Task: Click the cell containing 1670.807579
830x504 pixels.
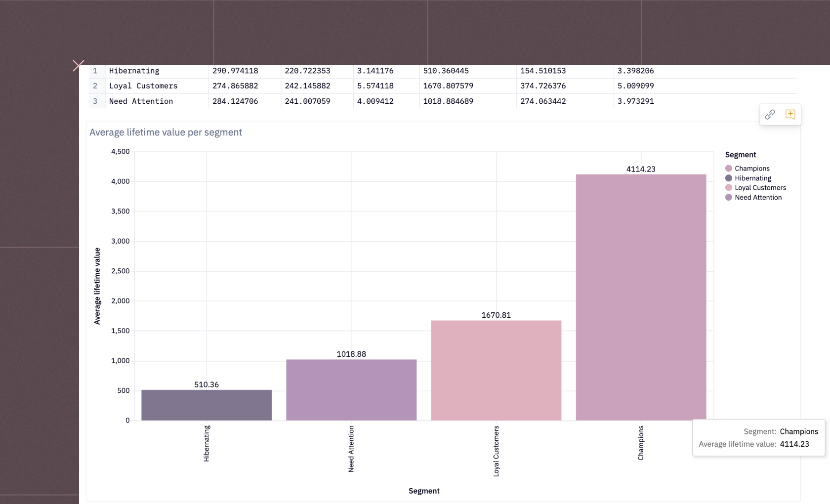Action: 448,85
